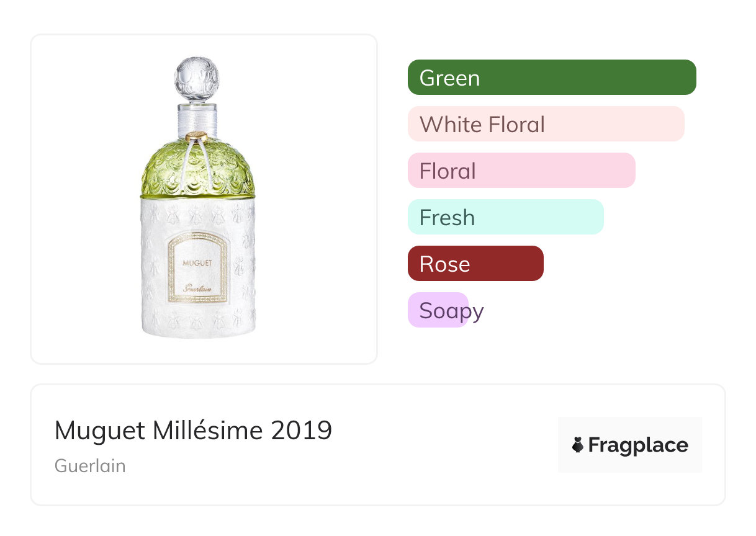Click the silver thread collar on the bottle neck
Image resolution: width=756 pixels, height=536 pixels.
coord(197,118)
